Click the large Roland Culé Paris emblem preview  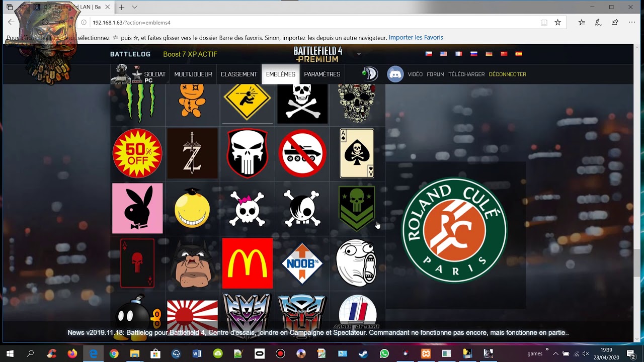(x=454, y=230)
